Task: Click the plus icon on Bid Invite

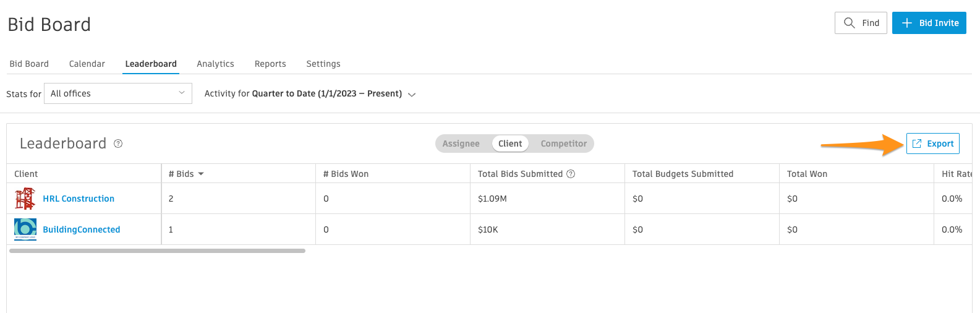Action: click(x=907, y=23)
